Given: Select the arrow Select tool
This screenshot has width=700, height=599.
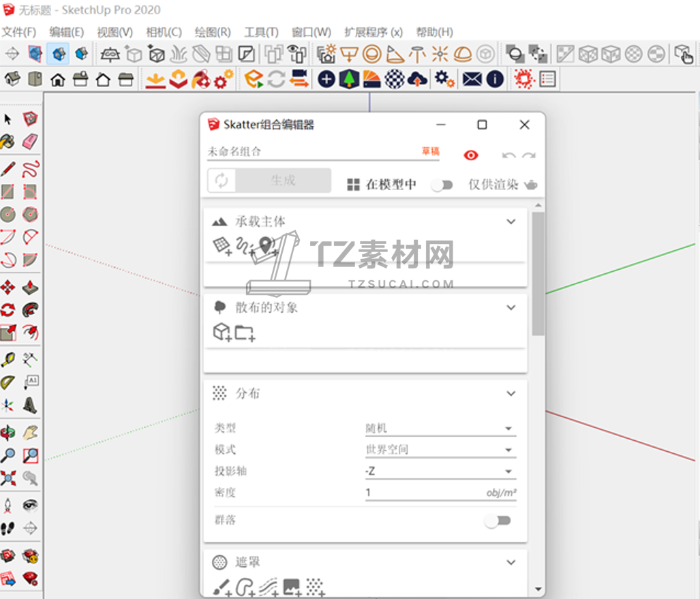Looking at the screenshot, I should 7,119.
